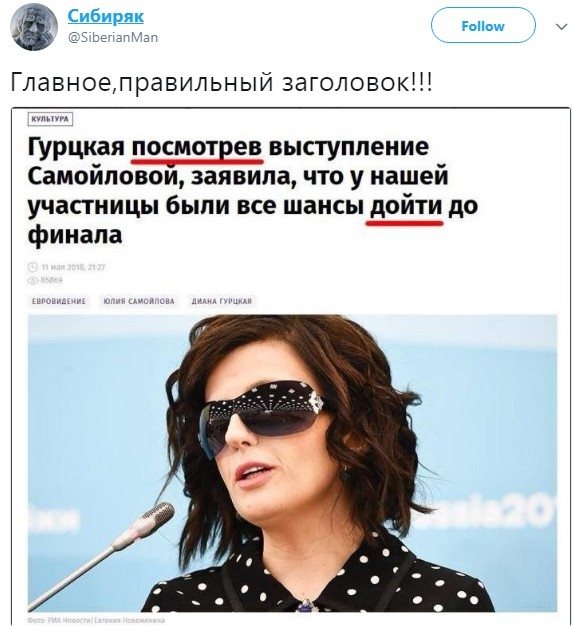The width and height of the screenshot is (573, 626).
Task: Select the КУЛЬТУРА category label
Action: click(50, 119)
